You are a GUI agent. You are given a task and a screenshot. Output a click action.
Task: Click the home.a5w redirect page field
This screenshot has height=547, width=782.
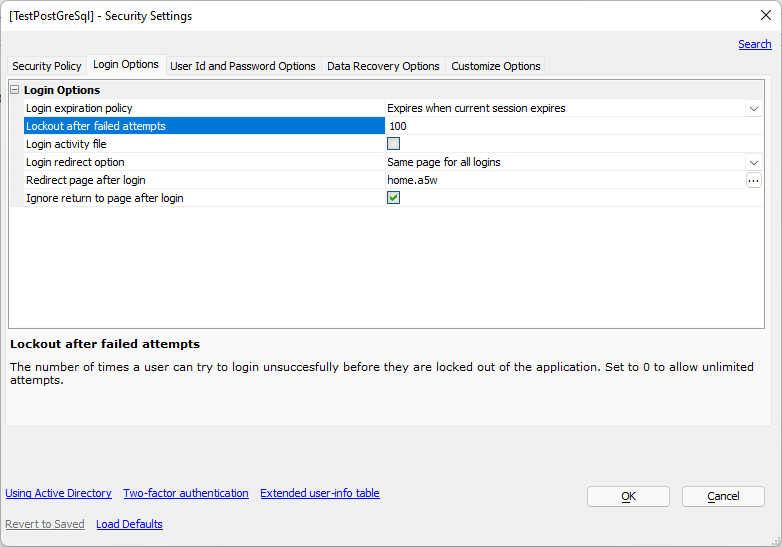click(566, 180)
